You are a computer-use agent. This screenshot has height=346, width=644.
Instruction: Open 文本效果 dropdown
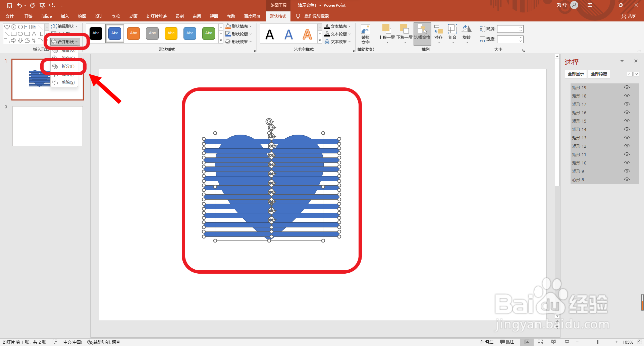338,42
